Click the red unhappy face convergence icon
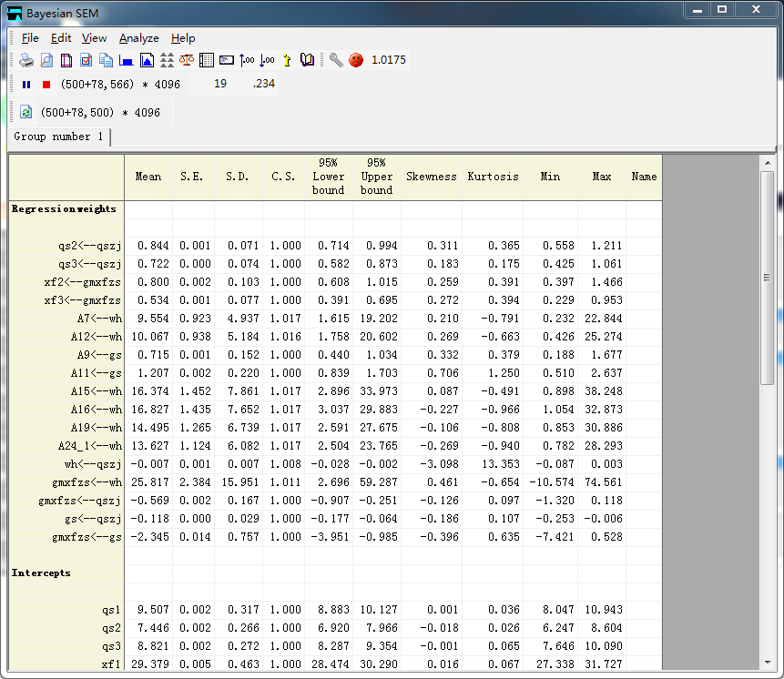 [x=356, y=60]
